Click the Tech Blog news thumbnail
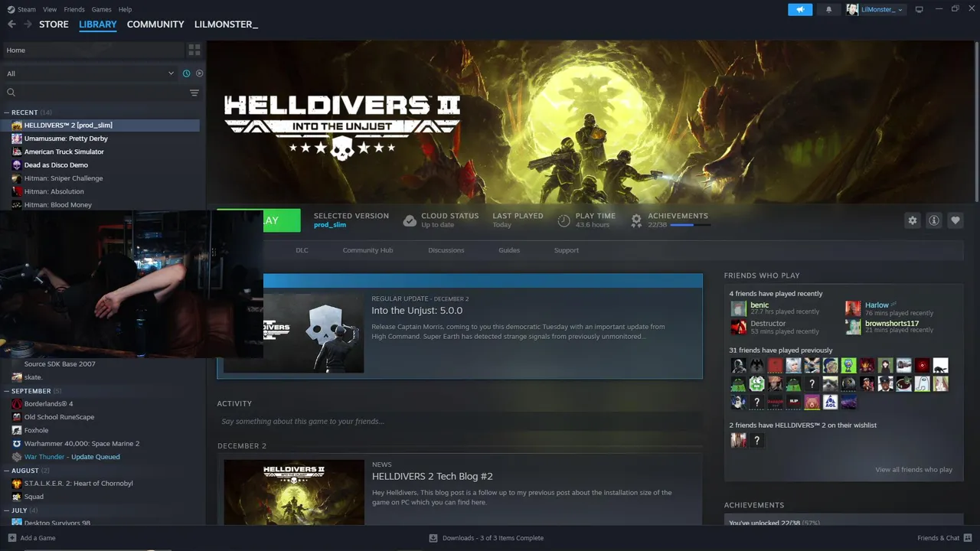Viewport: 980px width, 551px height. tap(294, 492)
